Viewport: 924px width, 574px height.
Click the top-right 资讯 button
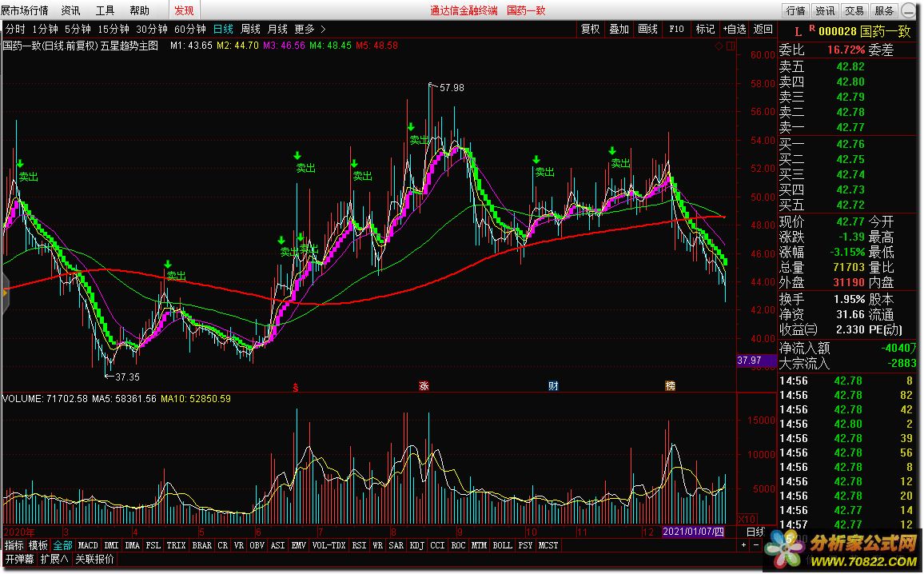(x=825, y=10)
